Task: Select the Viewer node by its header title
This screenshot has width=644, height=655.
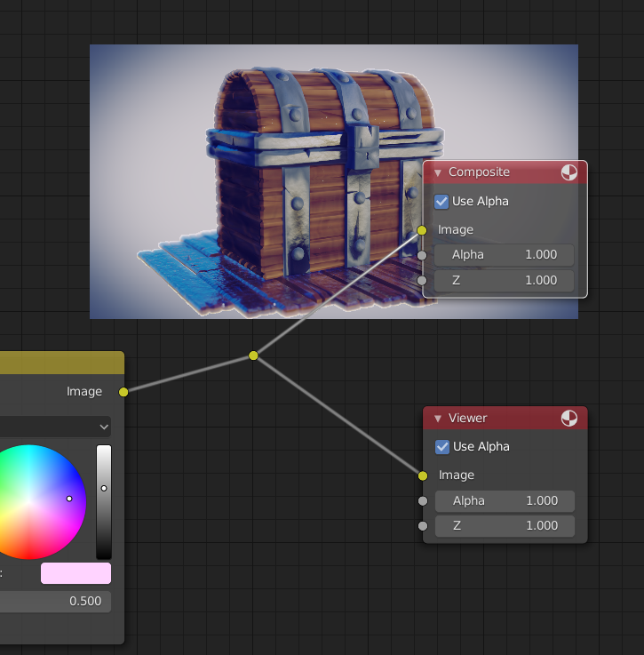Action: click(x=468, y=418)
